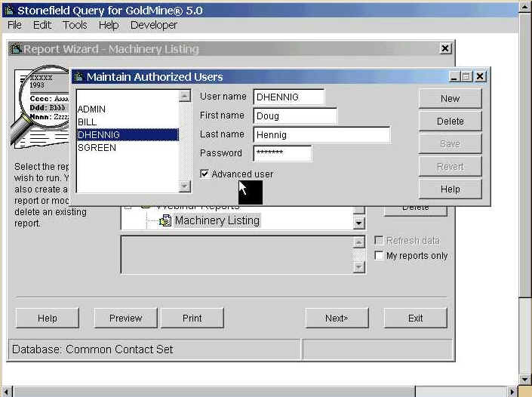Click the Preview button
The image size is (532, 397).
tap(125, 319)
